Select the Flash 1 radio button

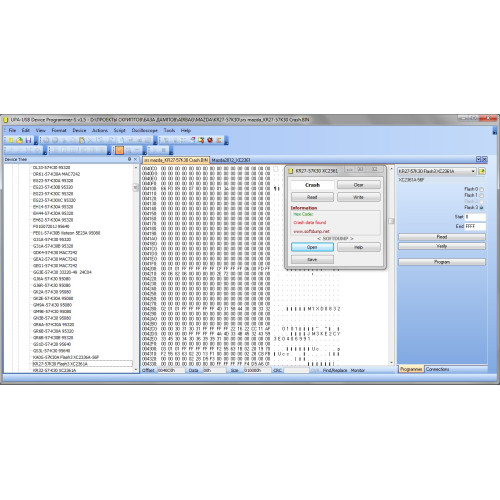click(x=481, y=195)
